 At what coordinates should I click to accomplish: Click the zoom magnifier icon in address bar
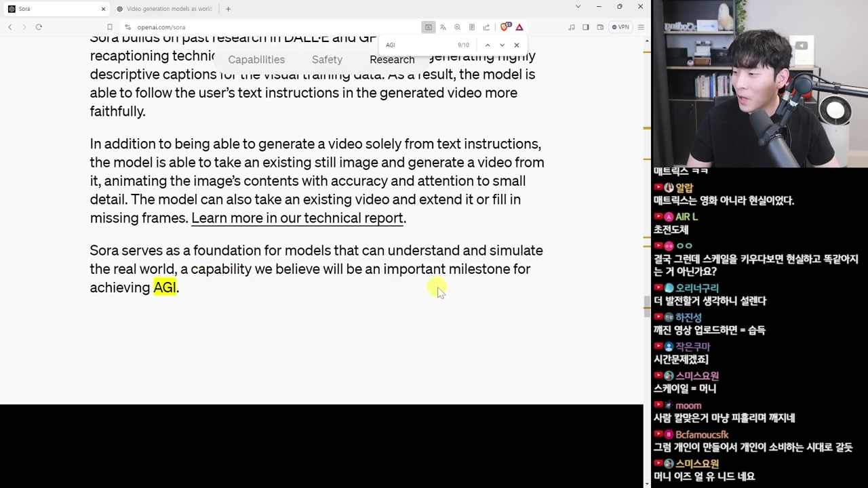click(457, 27)
